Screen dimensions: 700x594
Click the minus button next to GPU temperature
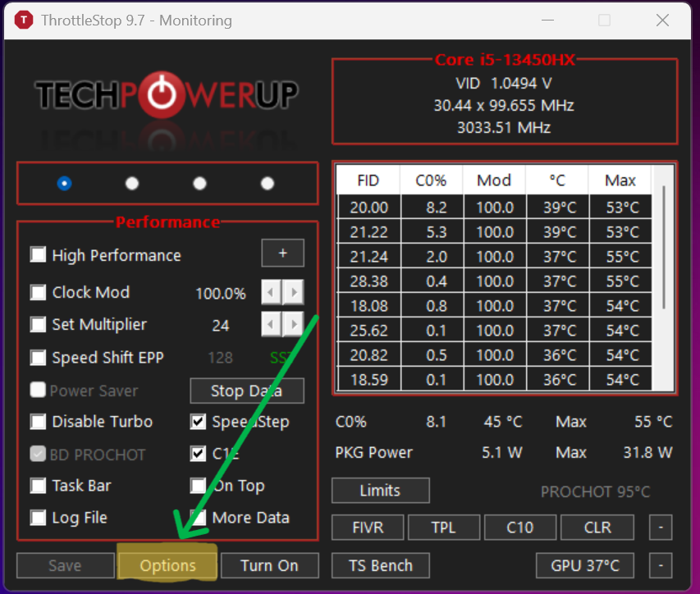pos(661,565)
